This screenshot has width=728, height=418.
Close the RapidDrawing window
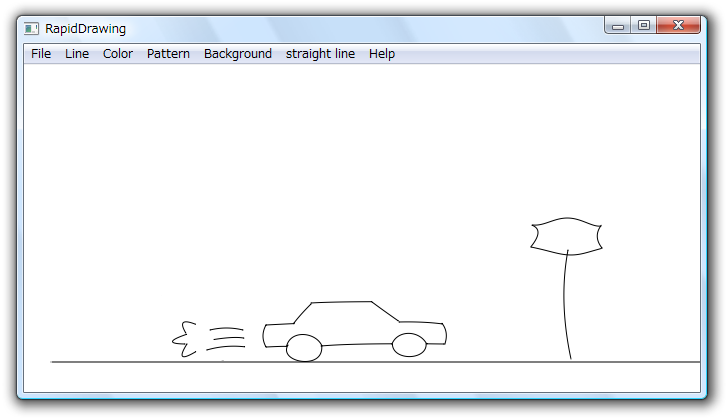(x=678, y=26)
